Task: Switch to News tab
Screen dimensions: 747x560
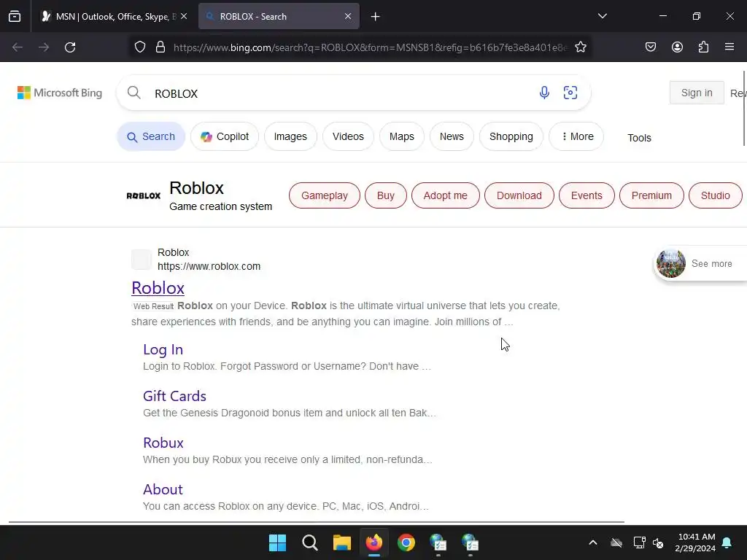Action: pyautogui.click(x=452, y=136)
